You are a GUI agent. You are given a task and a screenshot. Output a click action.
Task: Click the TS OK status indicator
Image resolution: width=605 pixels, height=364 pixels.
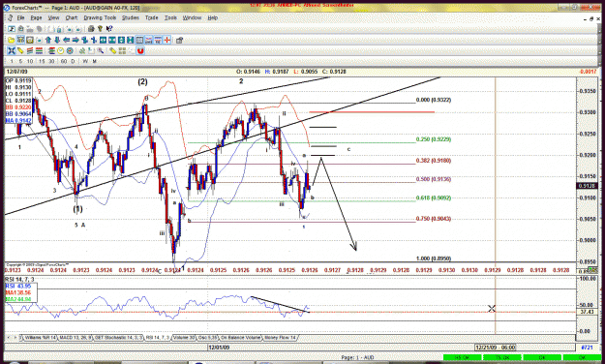(502, 357)
